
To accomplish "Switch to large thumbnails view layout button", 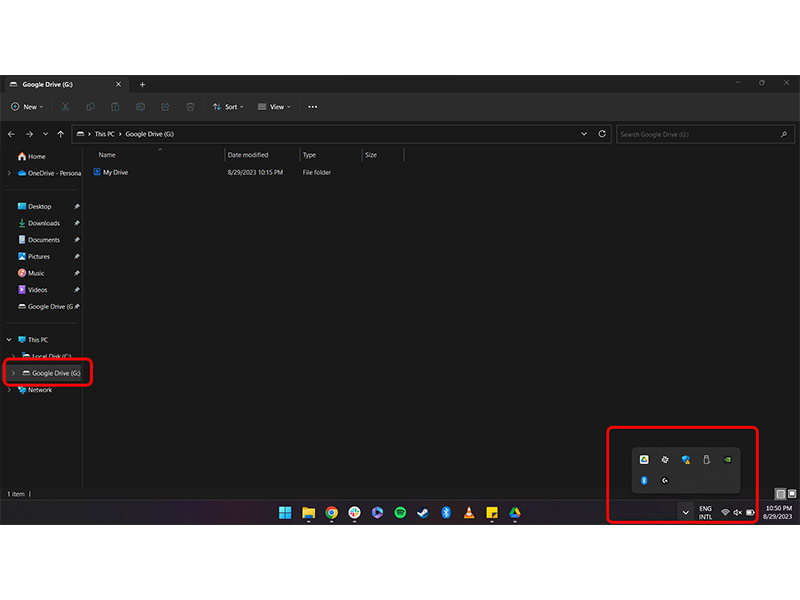I will pyautogui.click(x=792, y=493).
